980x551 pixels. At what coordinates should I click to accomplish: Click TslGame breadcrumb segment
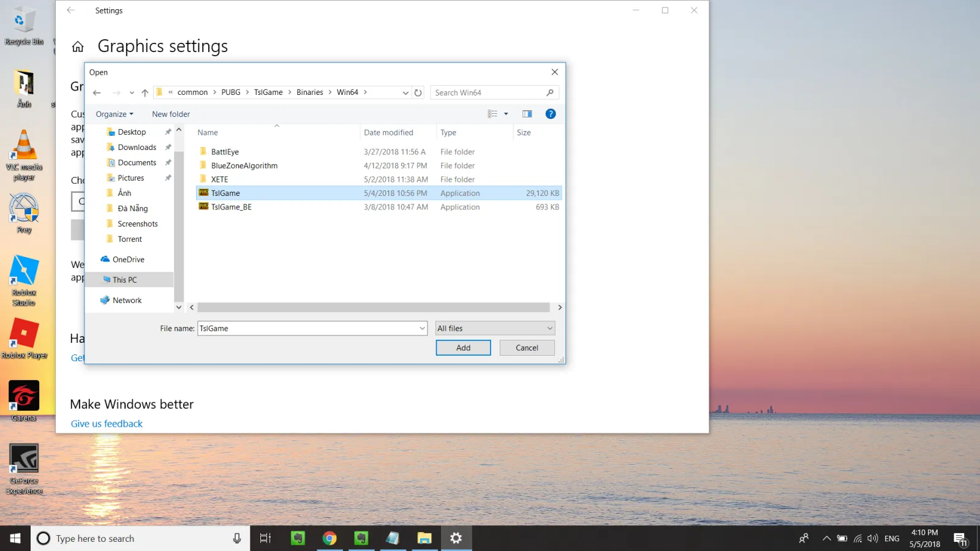pos(268,92)
